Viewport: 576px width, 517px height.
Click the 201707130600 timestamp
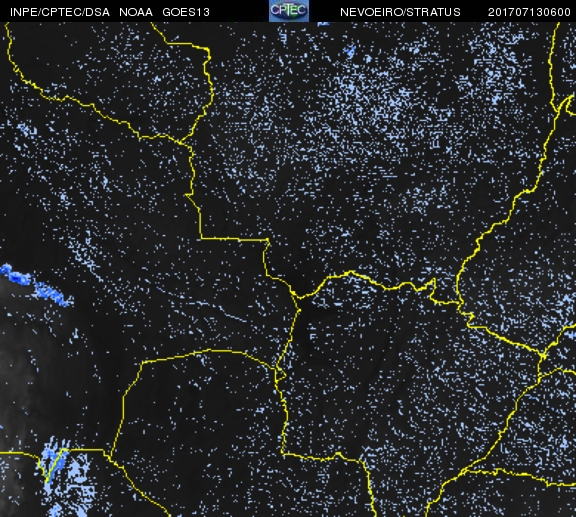(x=529, y=12)
